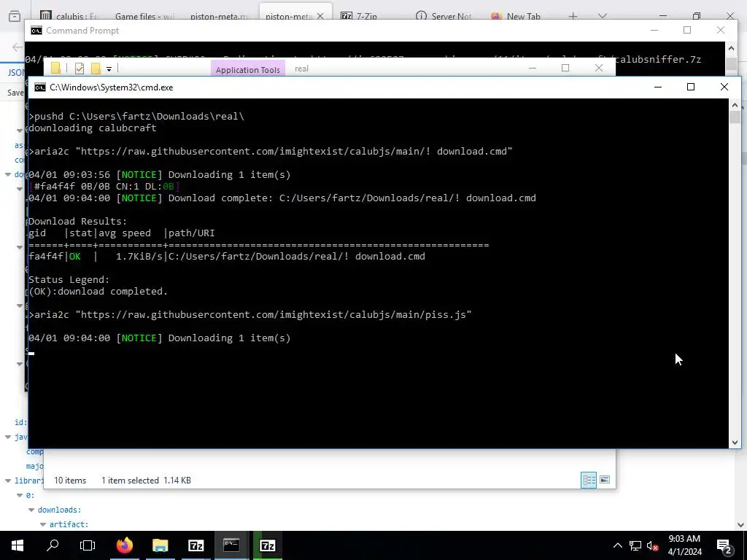747x560 pixels.
Task: Select the 'majo' key in JSON tree
Action: [35, 466]
